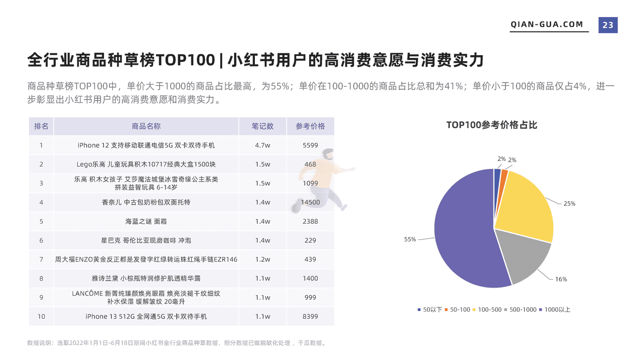
Task: Click the yellow 25% pie slice
Action: tap(524, 207)
